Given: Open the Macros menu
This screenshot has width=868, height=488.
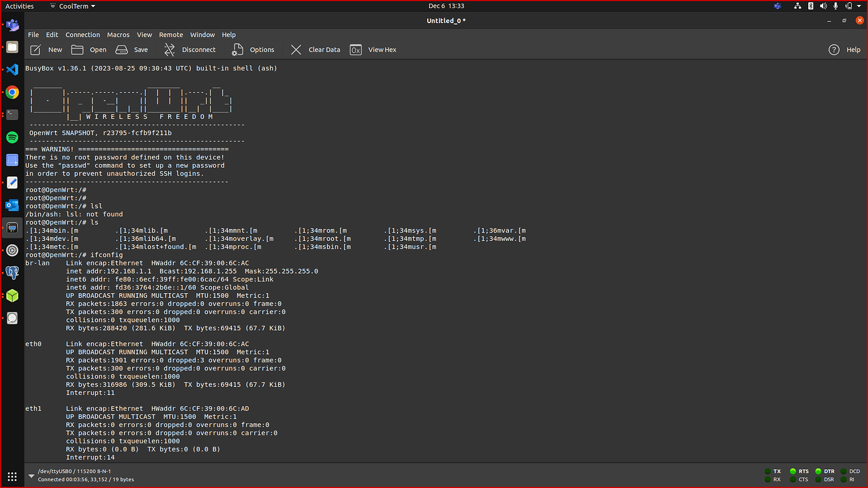Looking at the screenshot, I should click(118, 35).
